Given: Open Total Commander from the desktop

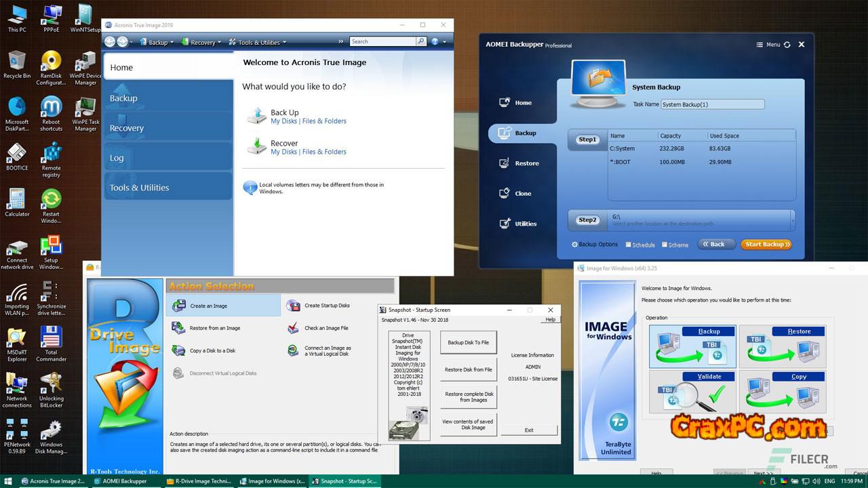Looking at the screenshot, I should [52, 338].
